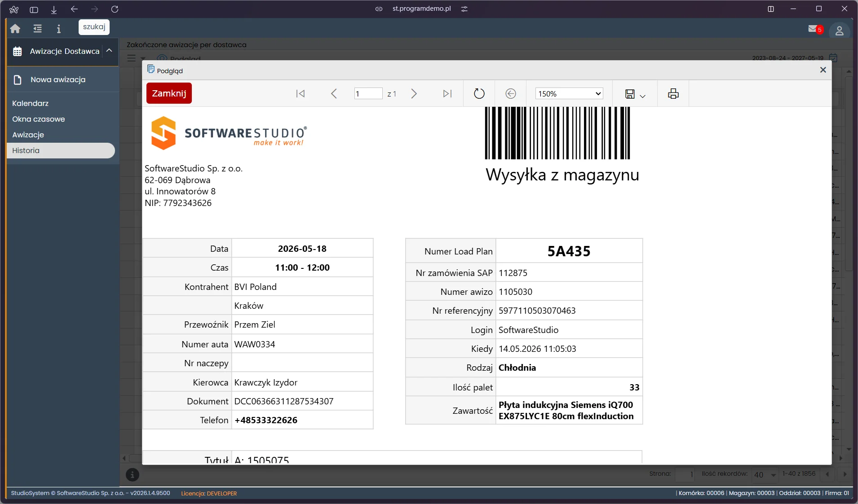Go to next grid page arrow
Image resolution: width=858 pixels, height=504 pixels.
click(845, 474)
